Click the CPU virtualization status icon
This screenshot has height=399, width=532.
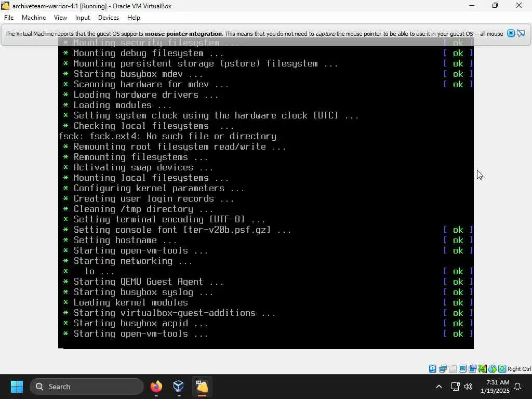click(483, 369)
